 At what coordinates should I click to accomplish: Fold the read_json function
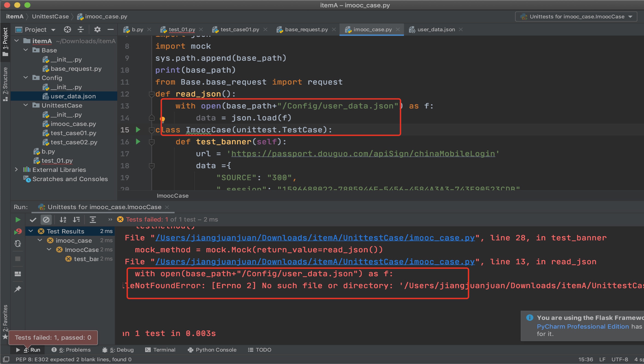151,94
